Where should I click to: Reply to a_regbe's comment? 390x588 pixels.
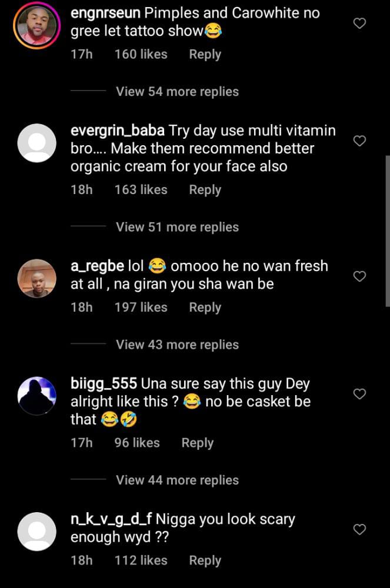point(205,308)
